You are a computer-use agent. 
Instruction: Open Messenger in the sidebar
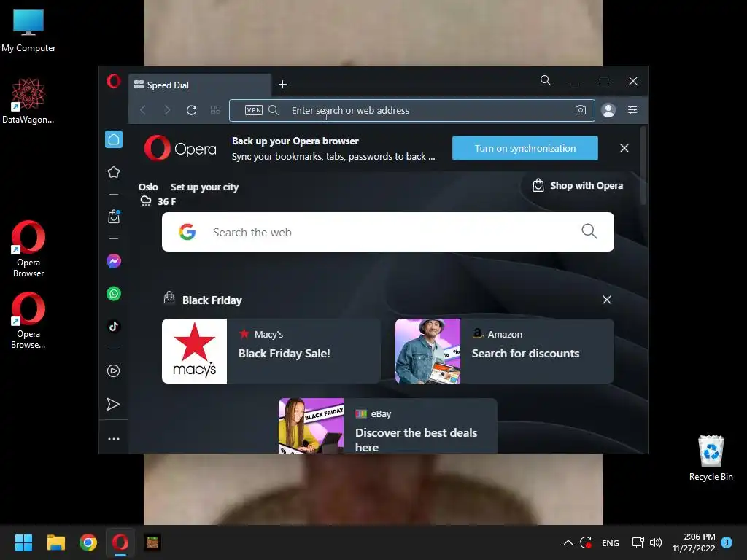(x=114, y=261)
